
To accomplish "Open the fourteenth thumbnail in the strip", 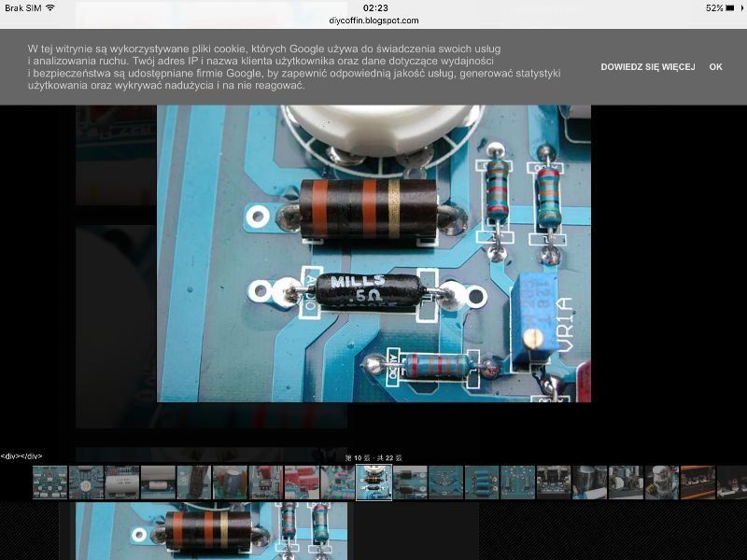I will click(x=518, y=483).
